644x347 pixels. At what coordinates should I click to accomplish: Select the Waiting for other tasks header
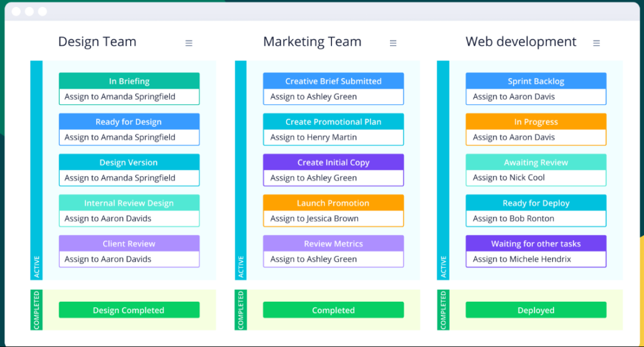click(x=536, y=243)
